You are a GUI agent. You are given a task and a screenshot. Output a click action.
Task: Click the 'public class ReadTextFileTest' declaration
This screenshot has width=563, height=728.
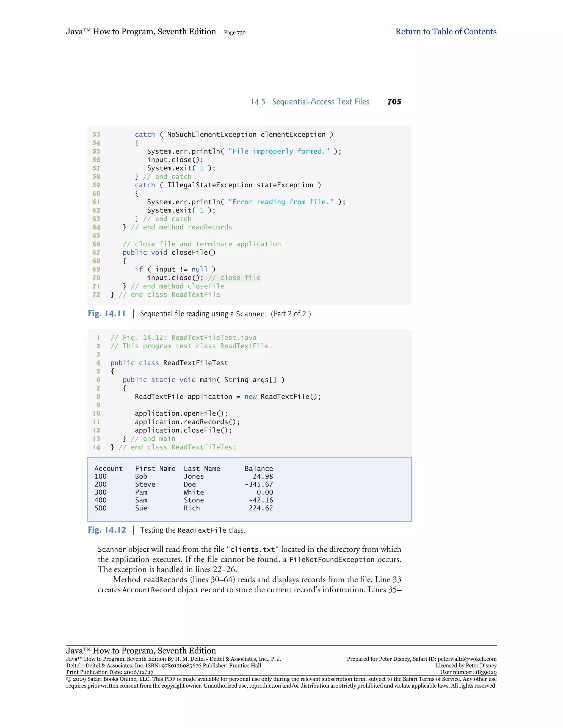coord(169,363)
